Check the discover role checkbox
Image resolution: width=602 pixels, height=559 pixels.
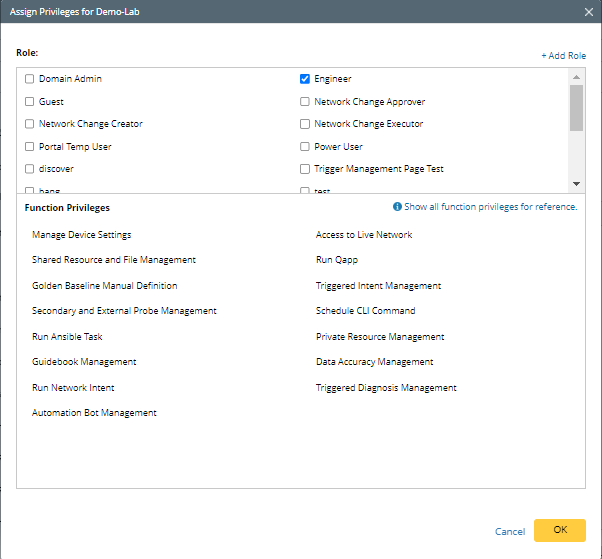[x=30, y=169]
